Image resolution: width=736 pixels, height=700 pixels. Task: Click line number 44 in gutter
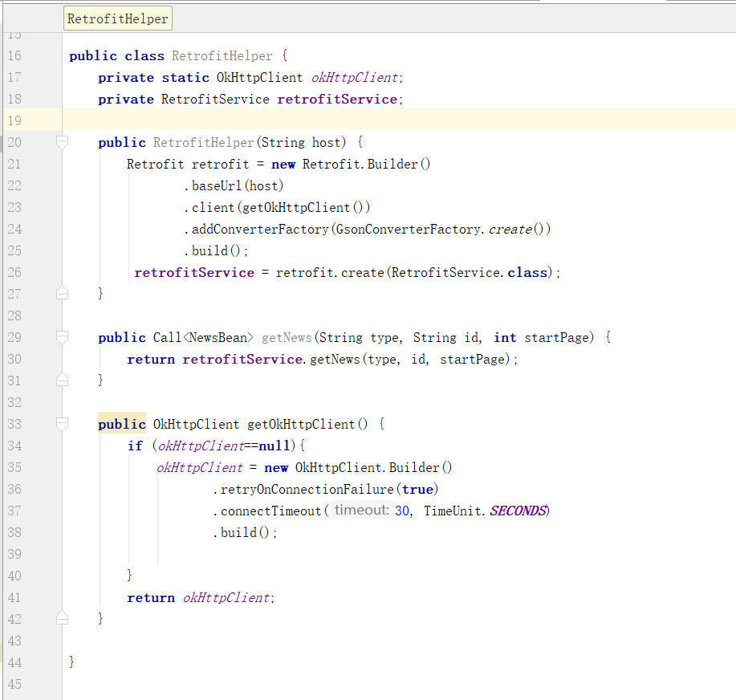[x=14, y=662]
